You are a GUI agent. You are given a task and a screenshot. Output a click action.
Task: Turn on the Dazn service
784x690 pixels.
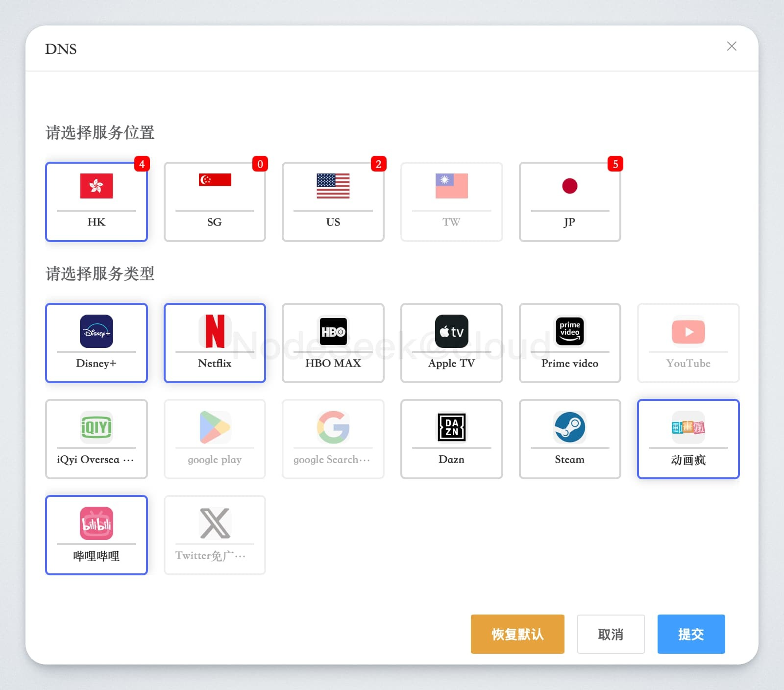coord(451,439)
